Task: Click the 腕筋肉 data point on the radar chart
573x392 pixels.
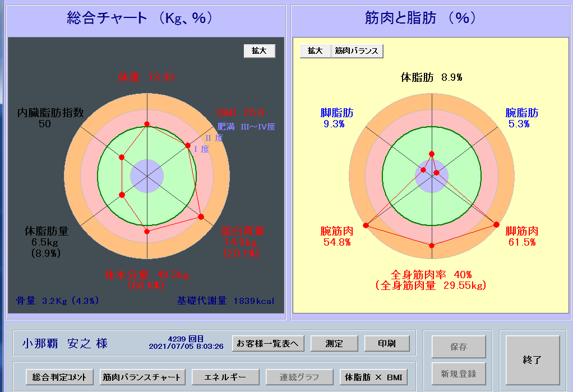Action: click(366, 225)
